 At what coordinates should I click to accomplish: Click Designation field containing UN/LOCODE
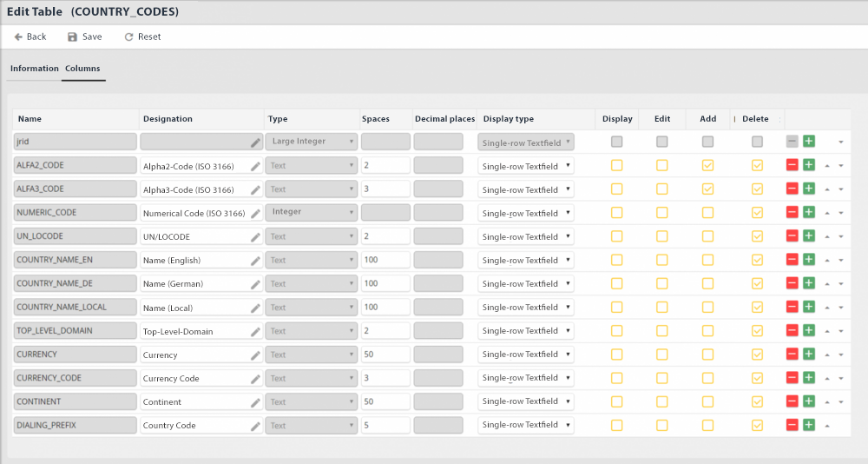201,236
